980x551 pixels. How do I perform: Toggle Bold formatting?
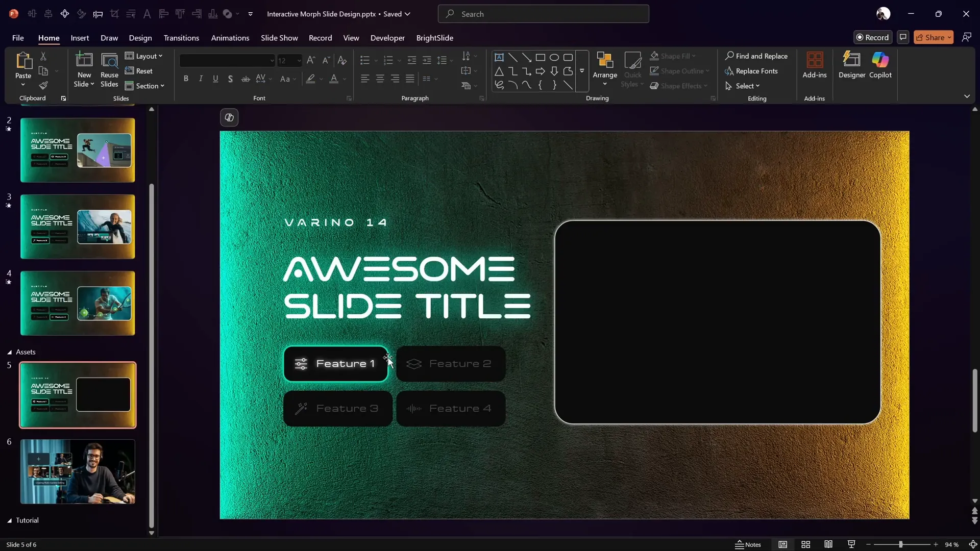coord(186,79)
